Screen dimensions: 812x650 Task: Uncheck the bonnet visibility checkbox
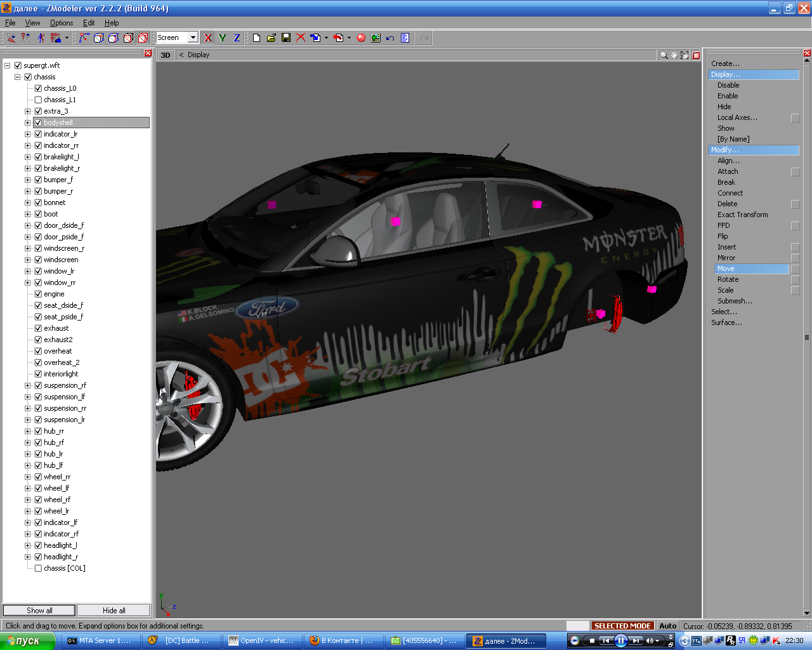(x=38, y=202)
